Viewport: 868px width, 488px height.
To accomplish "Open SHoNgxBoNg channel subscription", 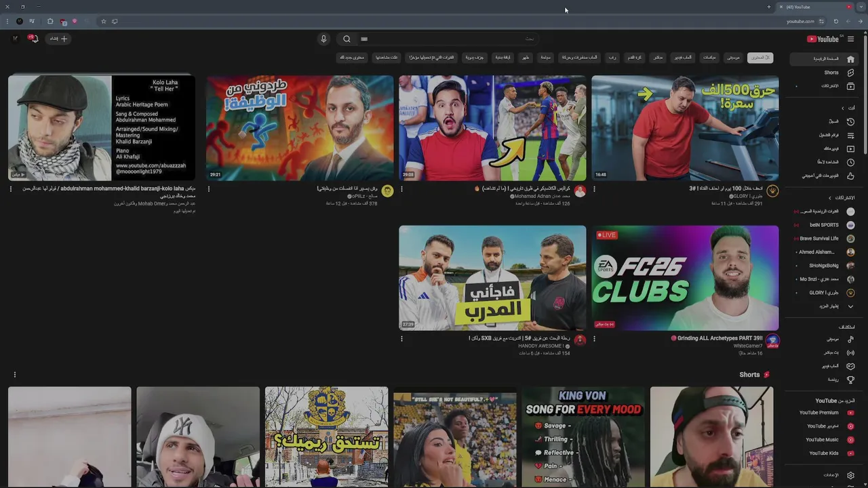I will 825,266.
